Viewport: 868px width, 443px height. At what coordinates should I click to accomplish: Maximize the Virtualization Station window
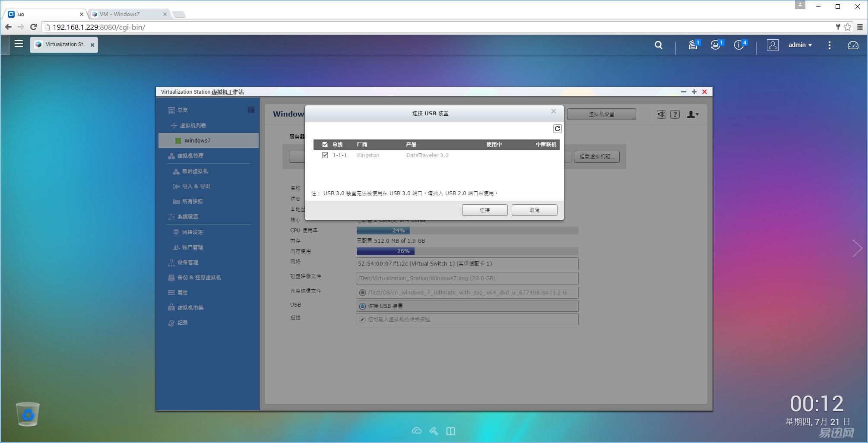pos(694,92)
